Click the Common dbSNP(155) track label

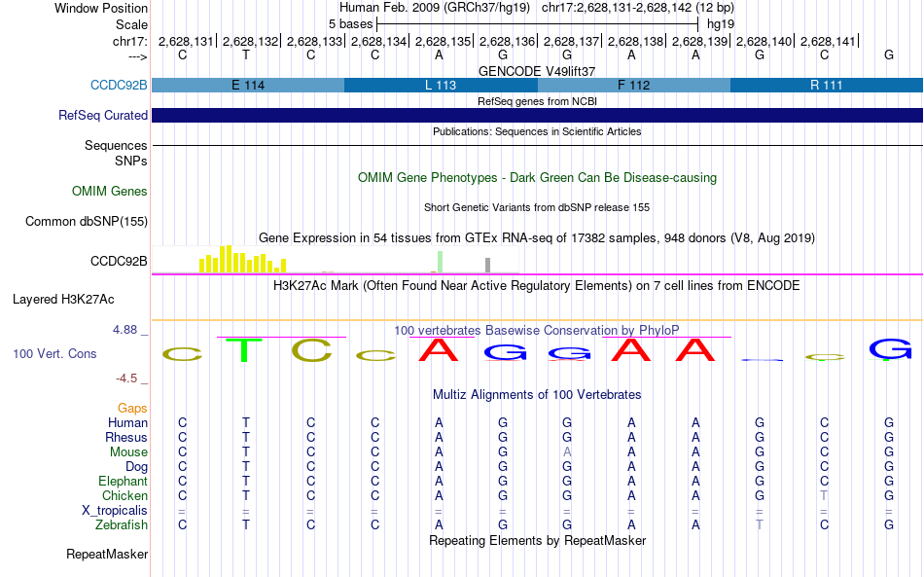click(x=86, y=221)
